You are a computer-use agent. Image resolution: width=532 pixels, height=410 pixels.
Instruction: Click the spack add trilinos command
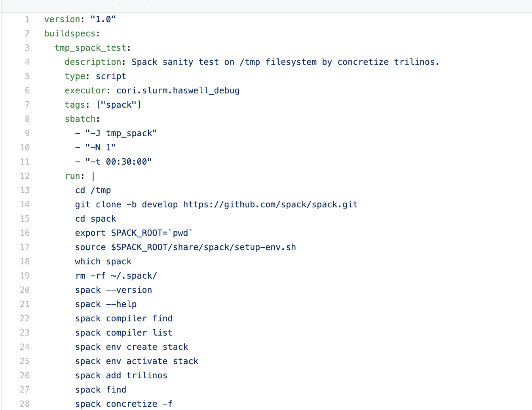121,375
